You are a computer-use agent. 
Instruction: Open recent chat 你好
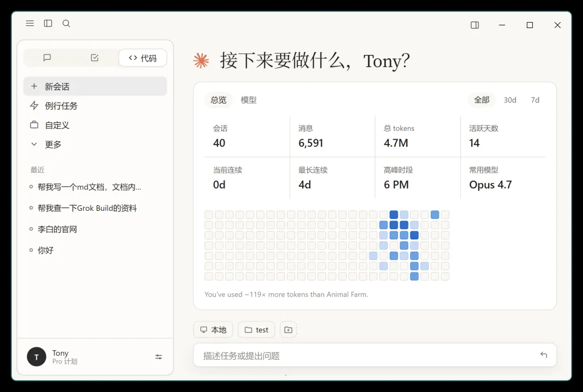click(x=45, y=250)
